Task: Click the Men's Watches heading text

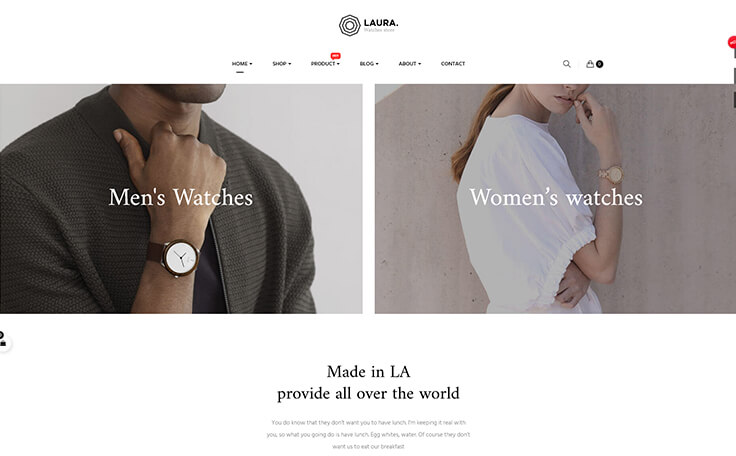Action: tap(181, 197)
